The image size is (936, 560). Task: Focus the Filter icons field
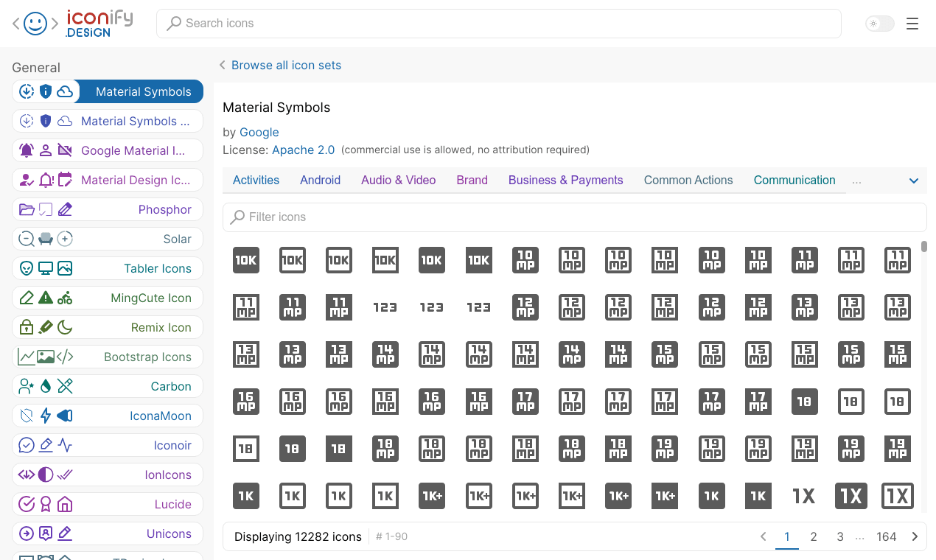[x=575, y=217]
